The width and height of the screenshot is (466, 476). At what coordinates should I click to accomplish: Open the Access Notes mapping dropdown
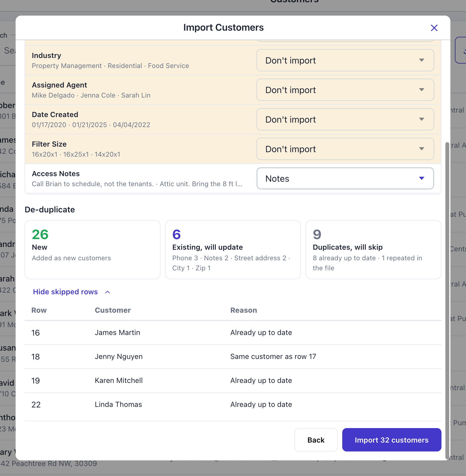[345, 178]
